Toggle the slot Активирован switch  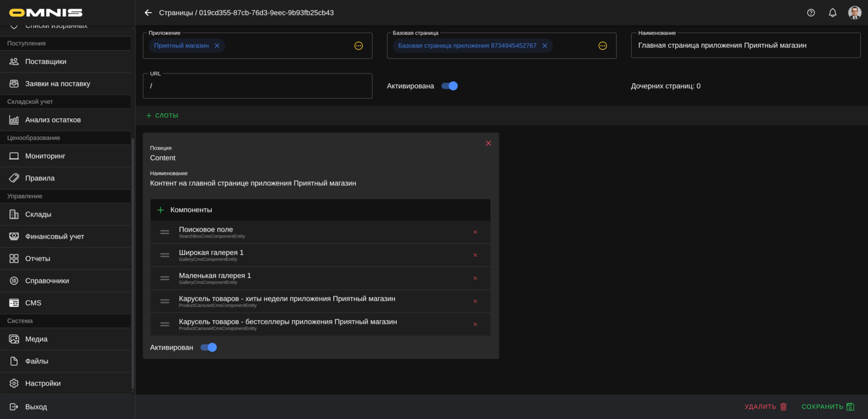(209, 347)
